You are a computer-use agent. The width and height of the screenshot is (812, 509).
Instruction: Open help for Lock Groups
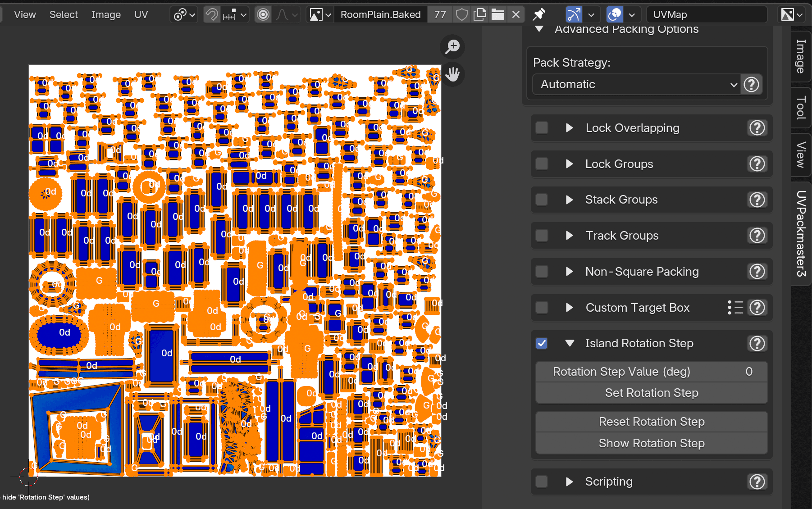757,164
